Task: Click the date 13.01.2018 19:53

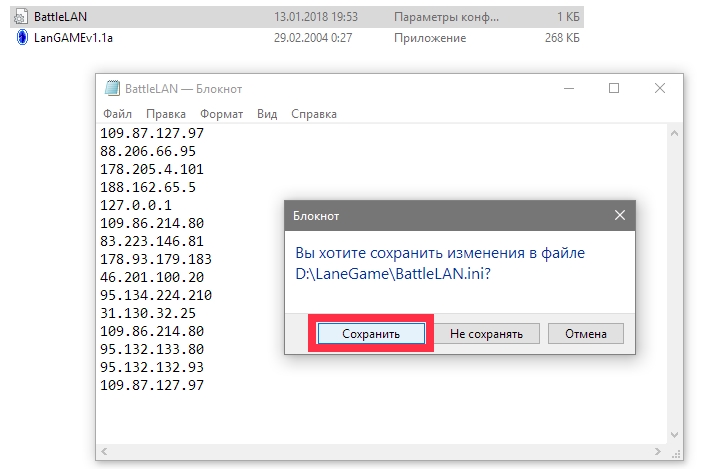Action: coord(316,17)
